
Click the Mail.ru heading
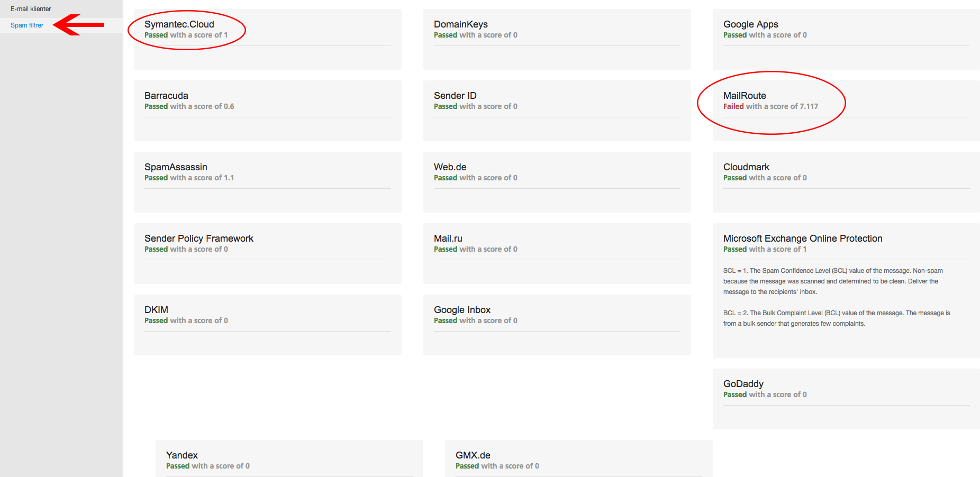(x=448, y=238)
